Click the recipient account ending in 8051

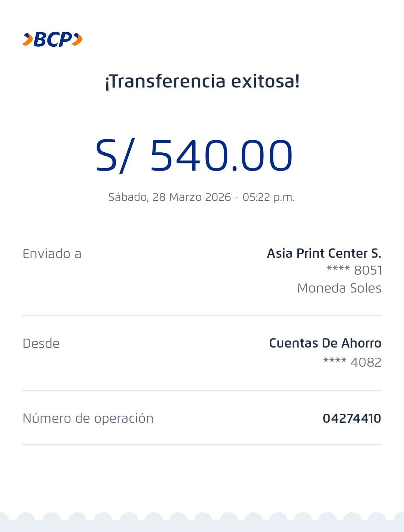coord(354,270)
